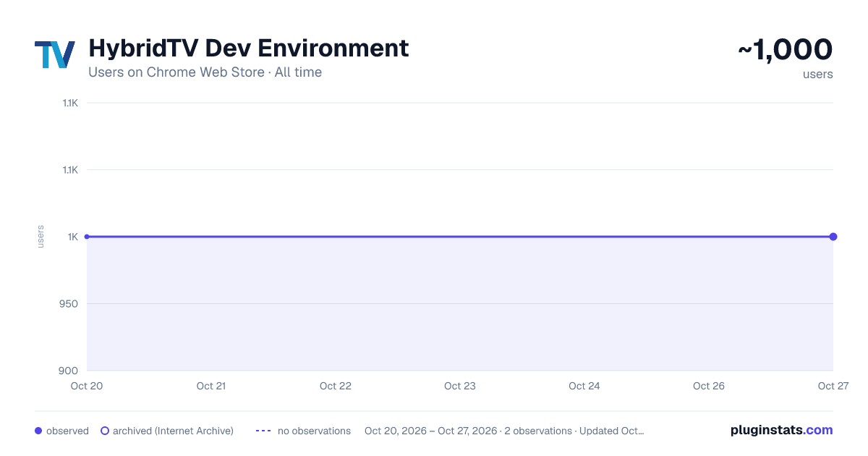Open the pluginstats.com link
The width and height of the screenshot is (868, 456).
[x=782, y=430]
